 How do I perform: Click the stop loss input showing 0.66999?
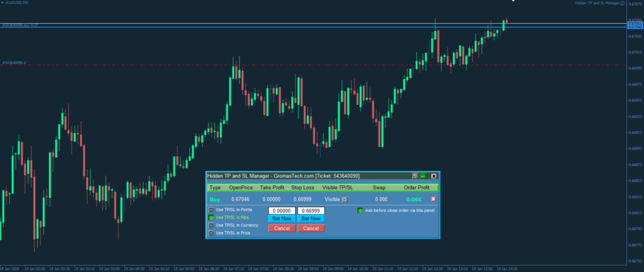311,211
